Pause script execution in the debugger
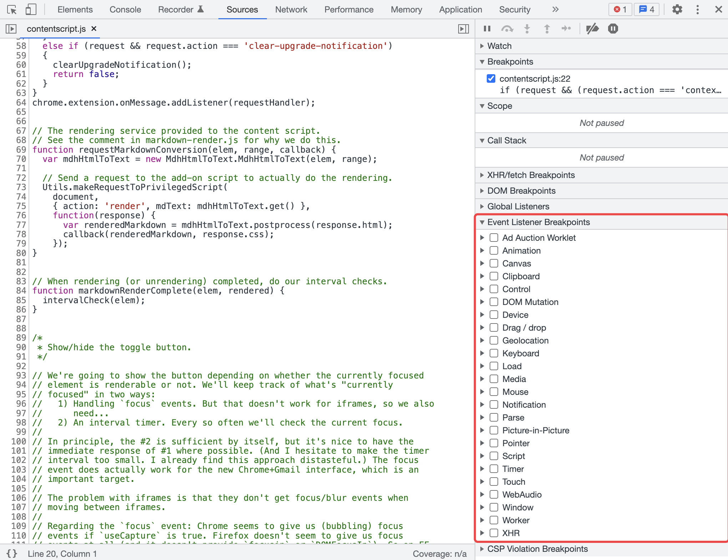This screenshot has height=560, width=728. pos(487,29)
